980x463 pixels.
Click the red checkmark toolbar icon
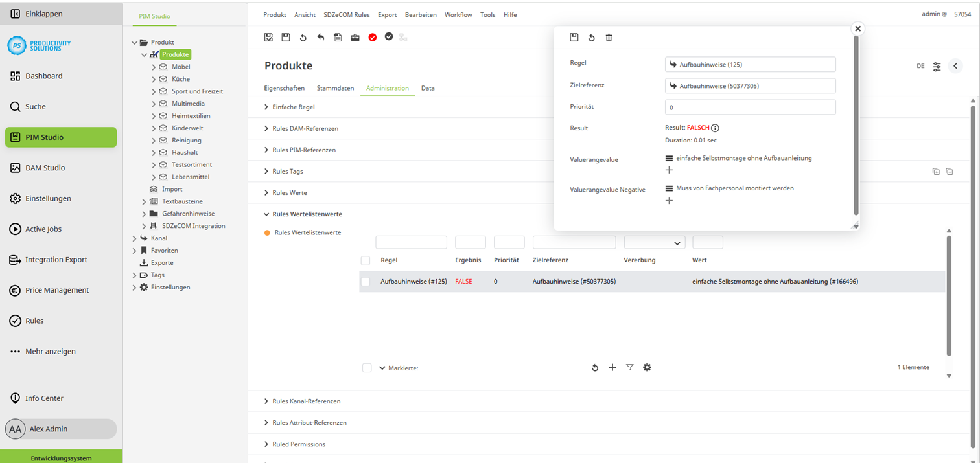373,38
